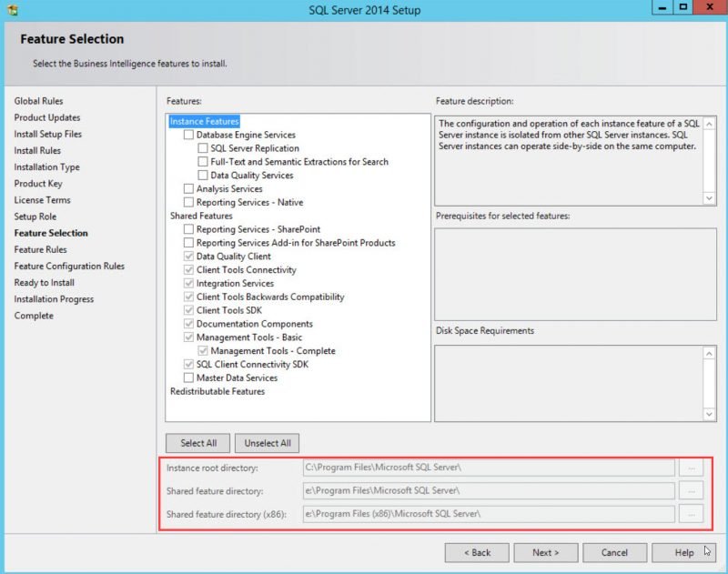Click Disk Space Requirements scroll down arrow
The height and width of the screenshot is (574, 728).
709,414
